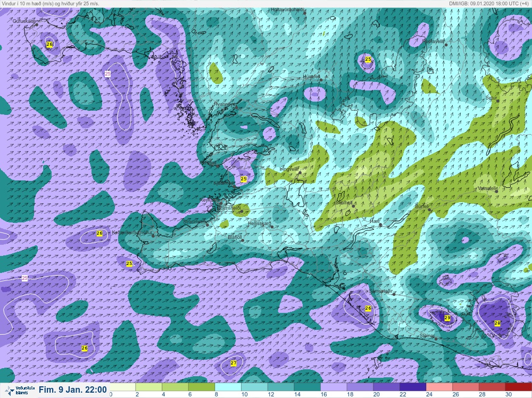Click the DMI/IGB 09.01.2020 18:00 UTC timestamp
Screen dimensions: 532x398
point(490,3)
